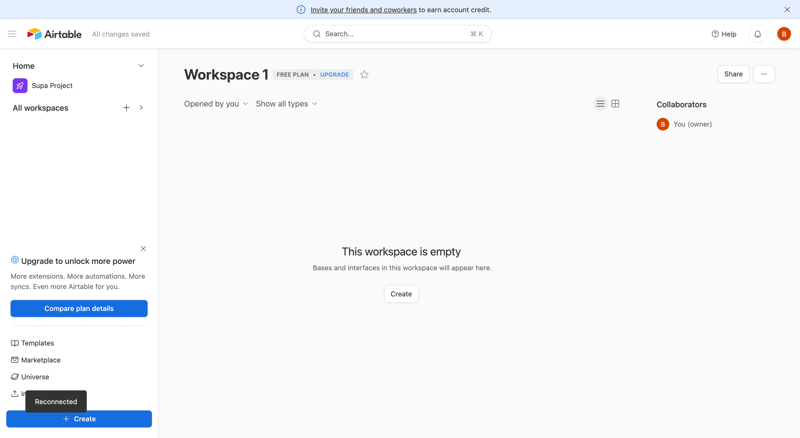The width and height of the screenshot is (800, 438).
Task: Toggle the hamburger sidebar menu
Action: click(12, 34)
